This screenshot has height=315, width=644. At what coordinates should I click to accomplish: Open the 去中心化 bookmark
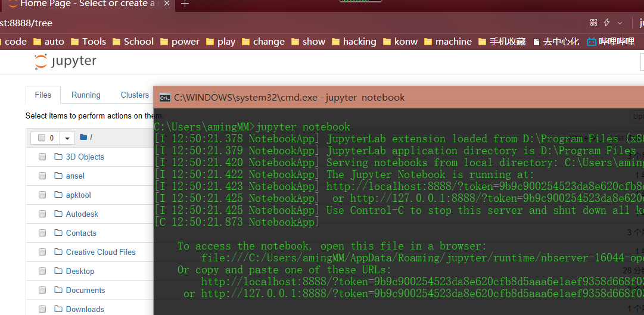pos(556,42)
